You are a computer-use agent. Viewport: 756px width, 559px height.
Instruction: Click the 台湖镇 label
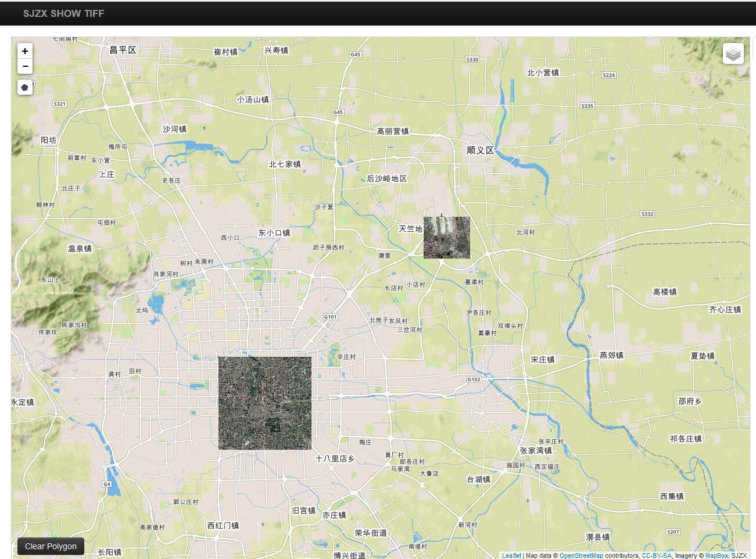(479, 479)
